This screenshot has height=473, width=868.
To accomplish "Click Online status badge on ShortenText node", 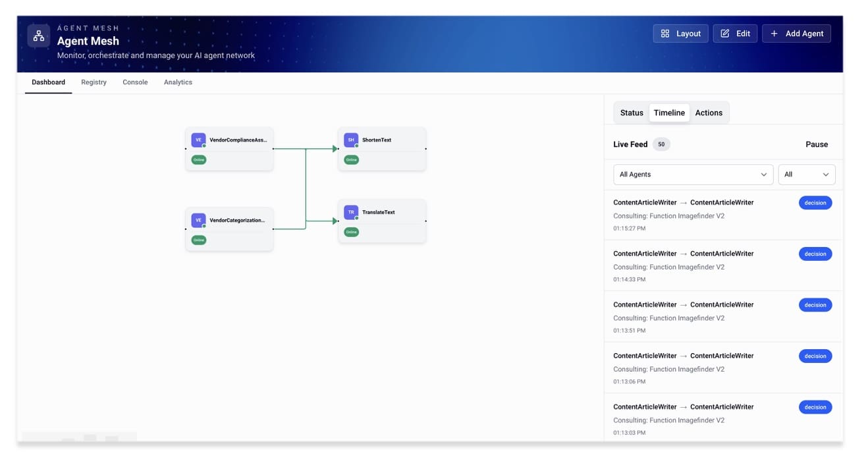I will [x=352, y=159].
